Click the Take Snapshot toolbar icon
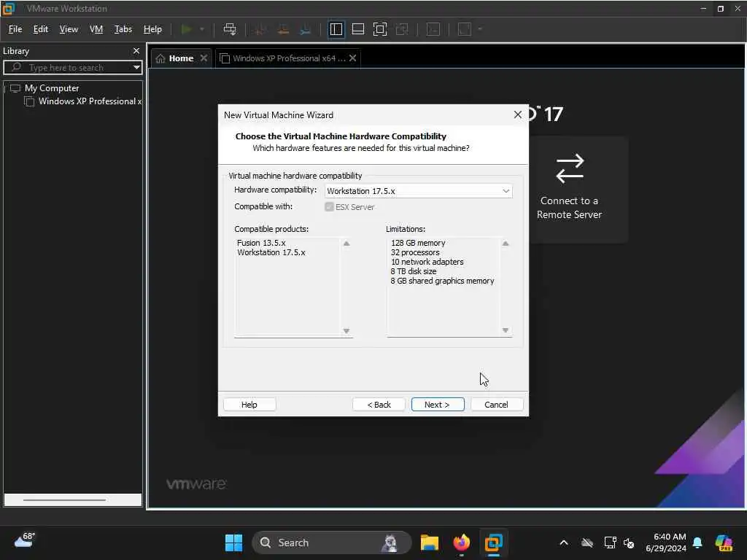Viewport: 747px width, 560px height. pyautogui.click(x=260, y=29)
